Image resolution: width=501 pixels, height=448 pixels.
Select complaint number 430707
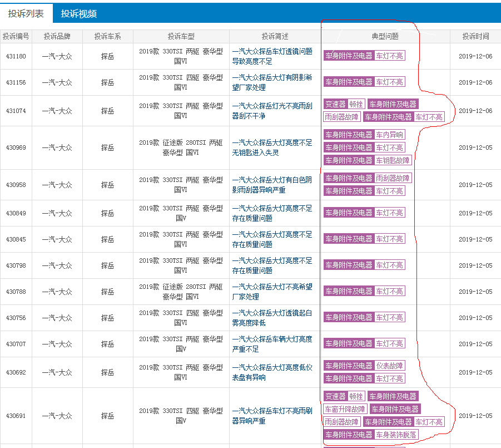point(16,344)
